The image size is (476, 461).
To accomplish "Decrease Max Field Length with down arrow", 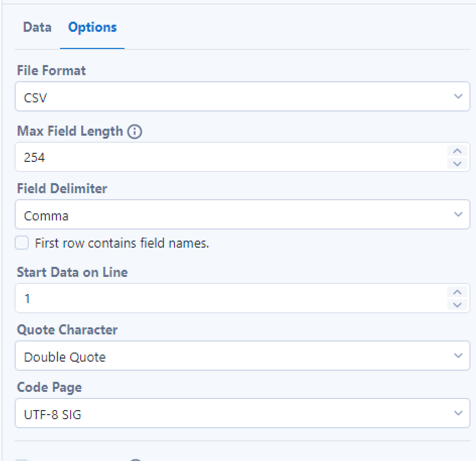I will coord(457,163).
